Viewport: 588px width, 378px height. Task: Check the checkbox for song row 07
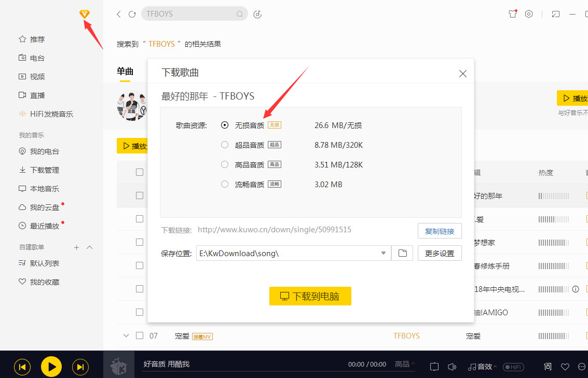pos(139,335)
